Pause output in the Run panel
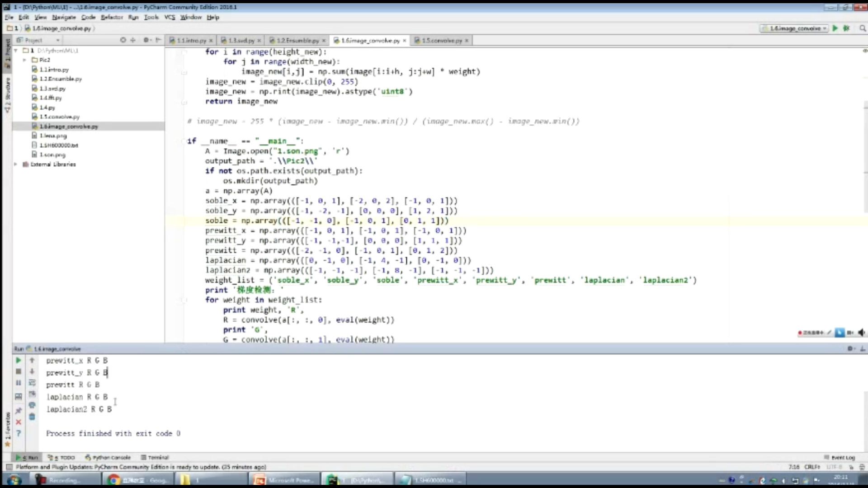 [18, 383]
